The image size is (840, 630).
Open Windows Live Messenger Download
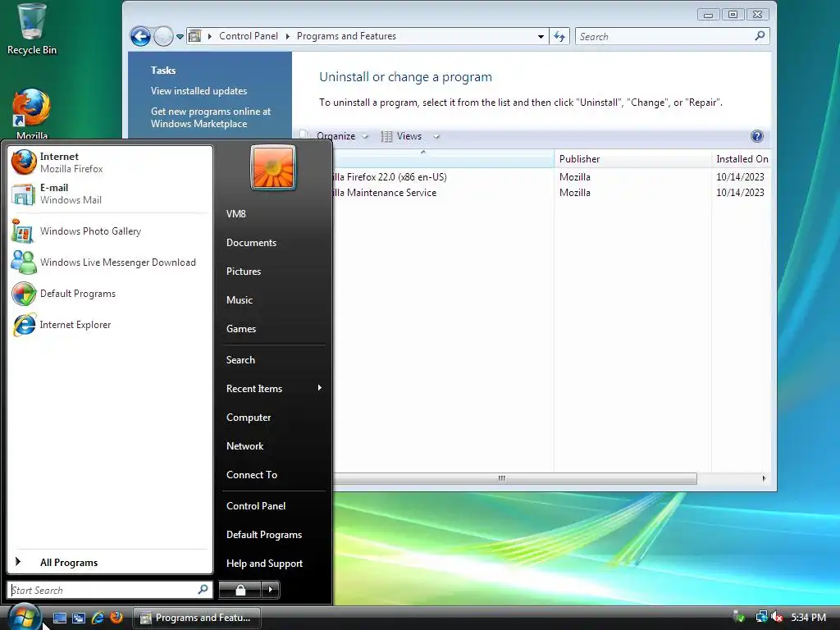click(x=110, y=262)
